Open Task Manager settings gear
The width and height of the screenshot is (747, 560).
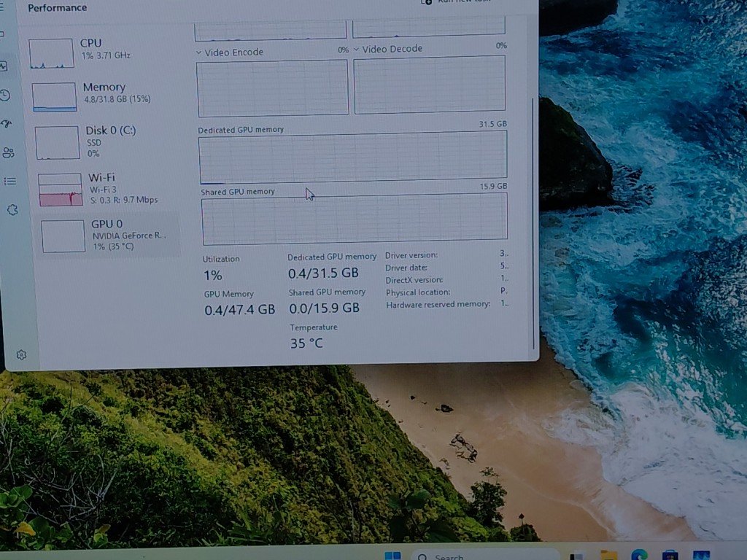pyautogui.click(x=21, y=355)
